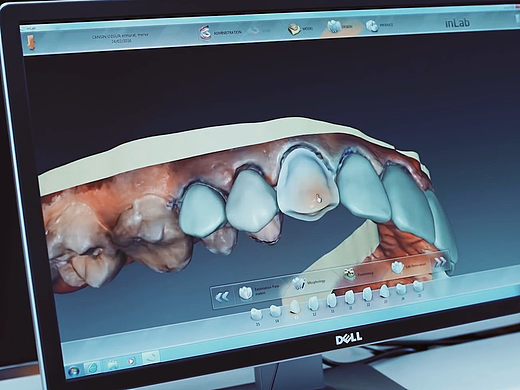Select tooth 15 in the tooth bar
The height and width of the screenshot is (390, 520).
[256, 317]
